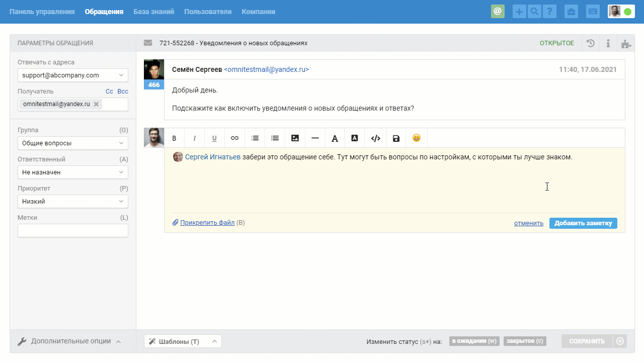
Task: Insert an image into the note
Action: (x=295, y=138)
